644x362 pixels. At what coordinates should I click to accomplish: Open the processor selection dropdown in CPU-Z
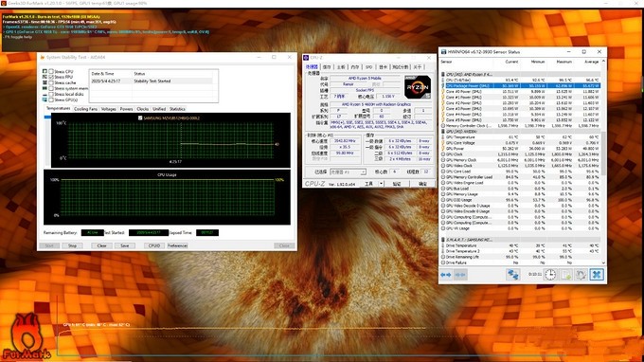click(348, 172)
